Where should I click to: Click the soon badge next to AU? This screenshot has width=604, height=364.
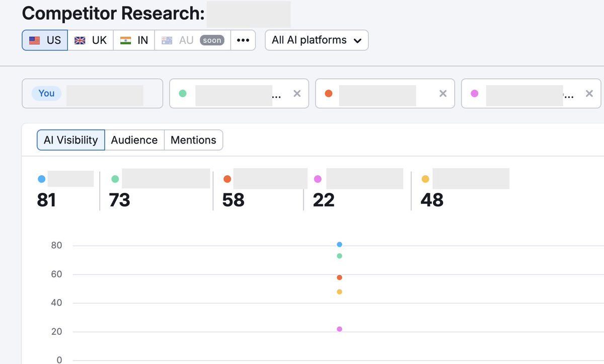click(x=212, y=40)
